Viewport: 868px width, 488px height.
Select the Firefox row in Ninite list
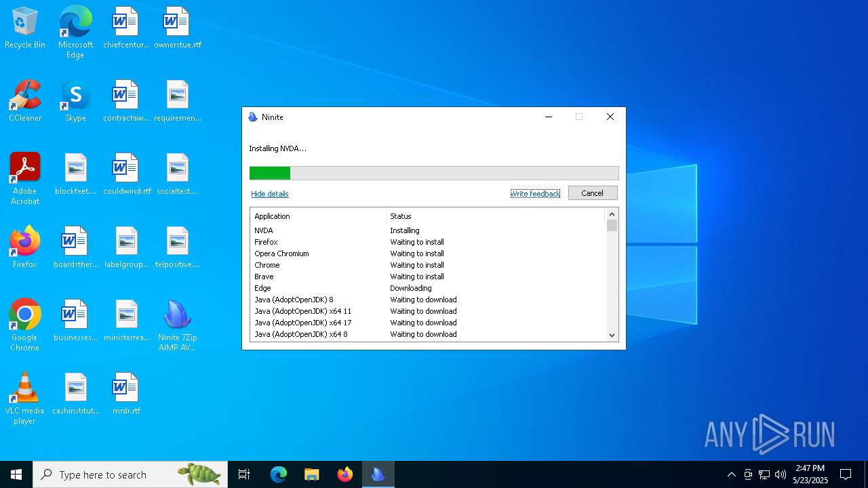point(427,242)
